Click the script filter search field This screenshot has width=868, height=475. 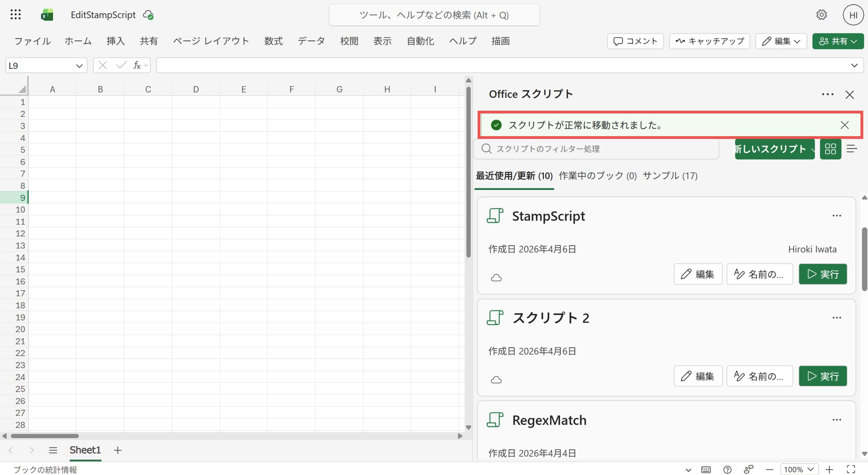pos(597,149)
